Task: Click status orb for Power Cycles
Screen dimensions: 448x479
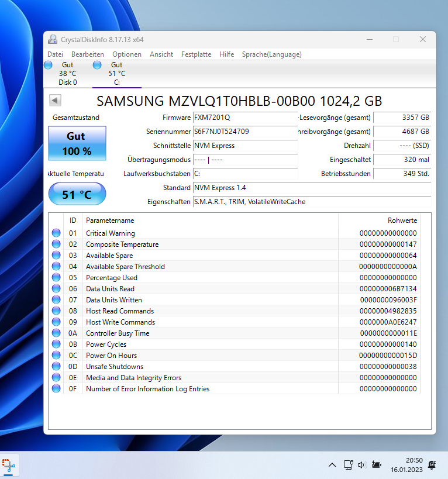Action: pyautogui.click(x=56, y=344)
